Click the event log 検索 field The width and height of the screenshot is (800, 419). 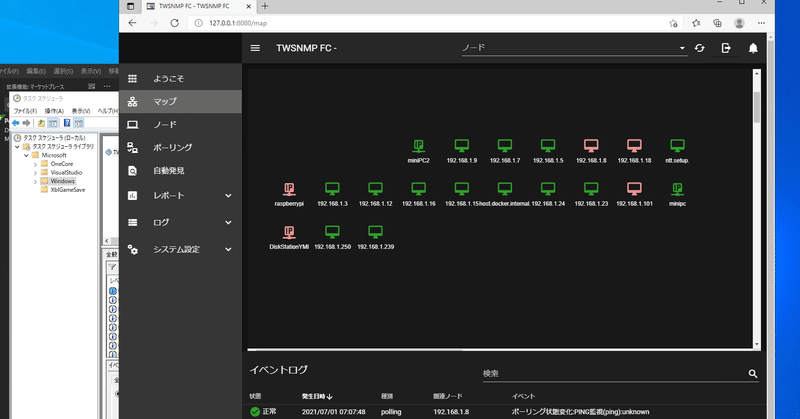(x=614, y=374)
